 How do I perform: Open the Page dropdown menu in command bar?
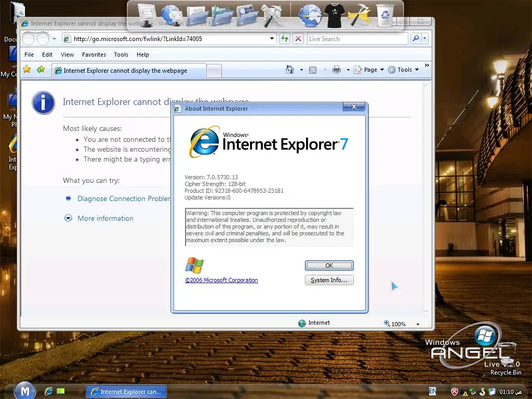[369, 70]
